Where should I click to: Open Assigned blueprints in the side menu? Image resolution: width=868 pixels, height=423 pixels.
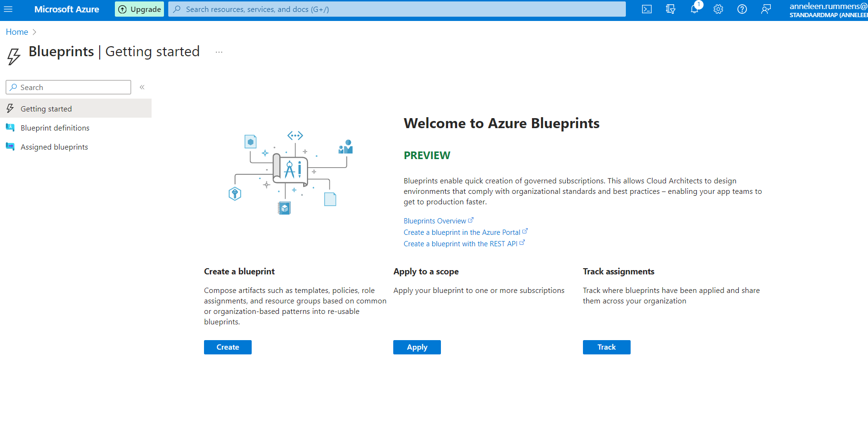pos(76,147)
